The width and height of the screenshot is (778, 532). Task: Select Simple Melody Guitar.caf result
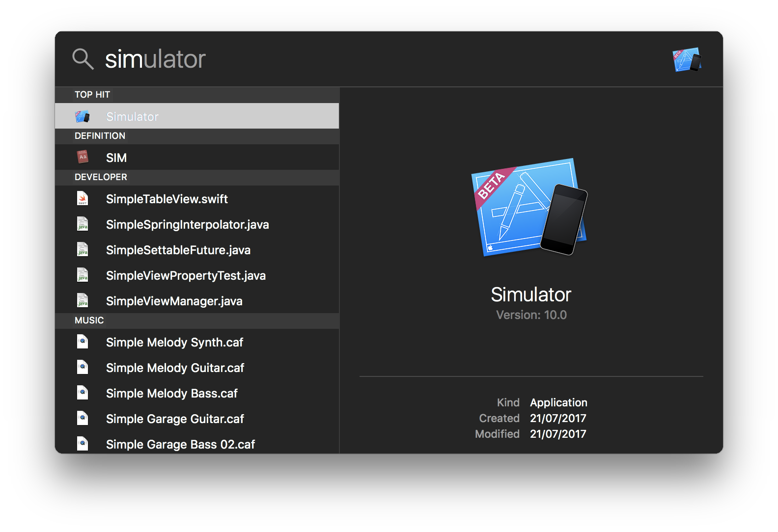197,368
